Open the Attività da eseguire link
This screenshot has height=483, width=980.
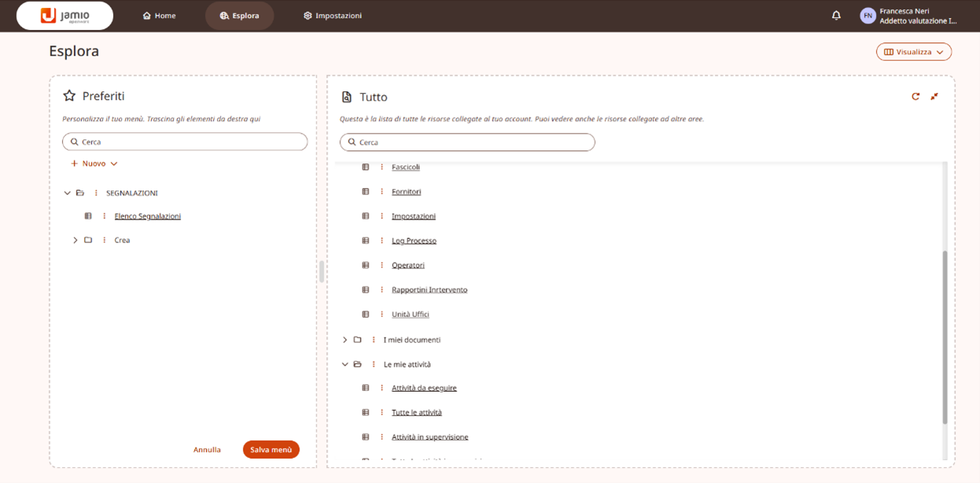coord(424,388)
